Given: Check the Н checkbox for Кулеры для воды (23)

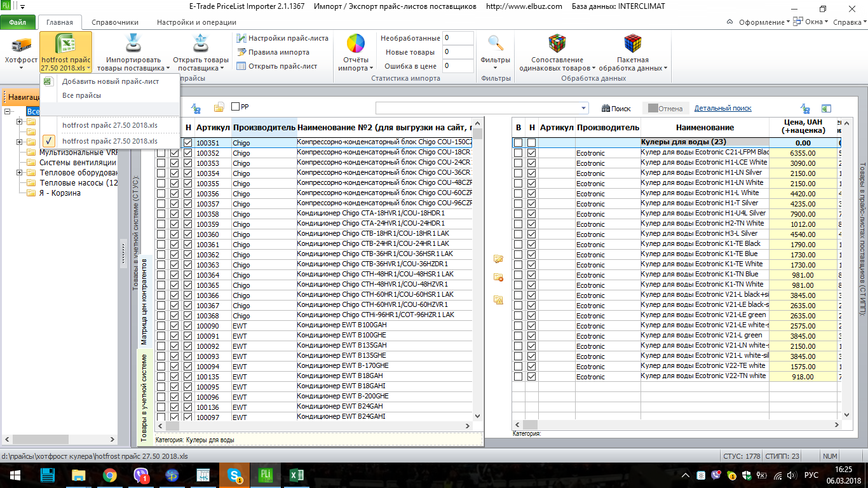Looking at the screenshot, I should point(532,143).
